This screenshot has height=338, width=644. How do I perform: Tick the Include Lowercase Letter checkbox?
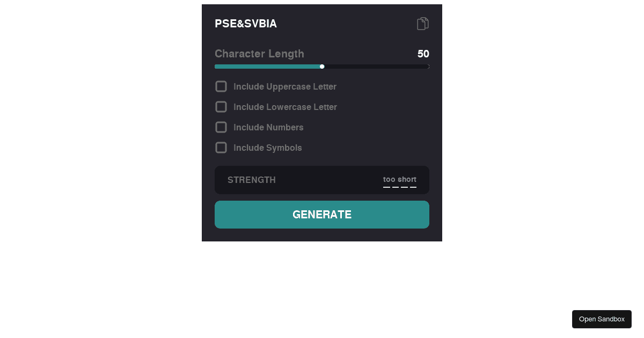point(221,107)
